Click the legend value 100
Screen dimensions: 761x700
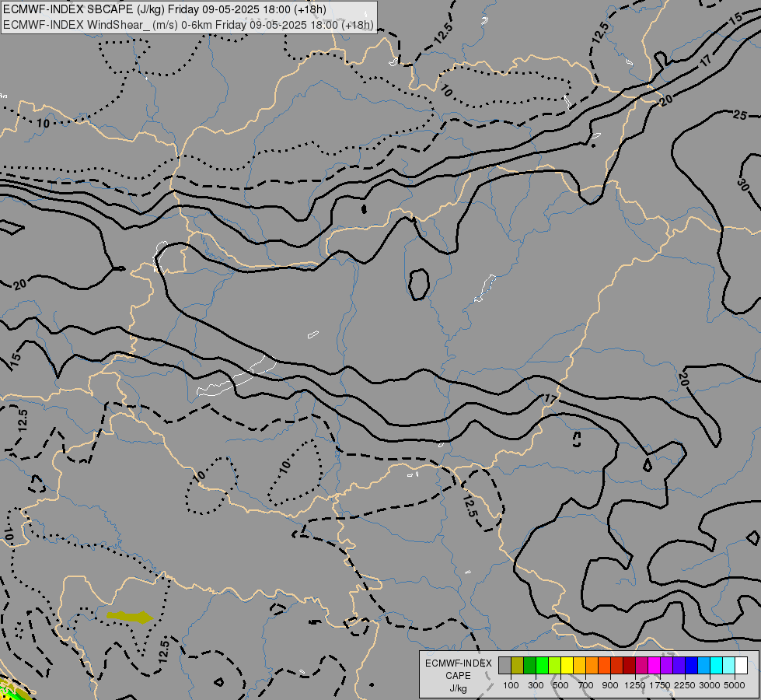[x=511, y=685]
